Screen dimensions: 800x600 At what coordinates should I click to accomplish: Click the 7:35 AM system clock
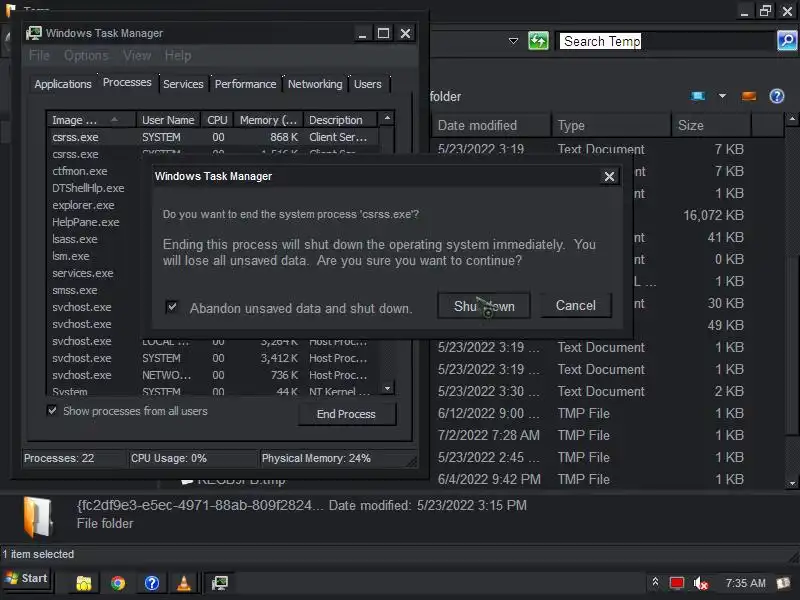[x=745, y=583]
